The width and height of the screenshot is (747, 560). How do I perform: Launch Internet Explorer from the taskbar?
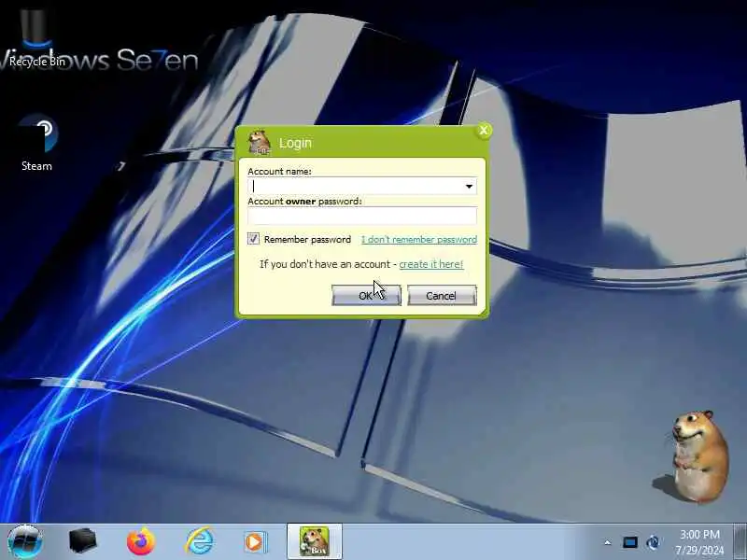coord(199,541)
